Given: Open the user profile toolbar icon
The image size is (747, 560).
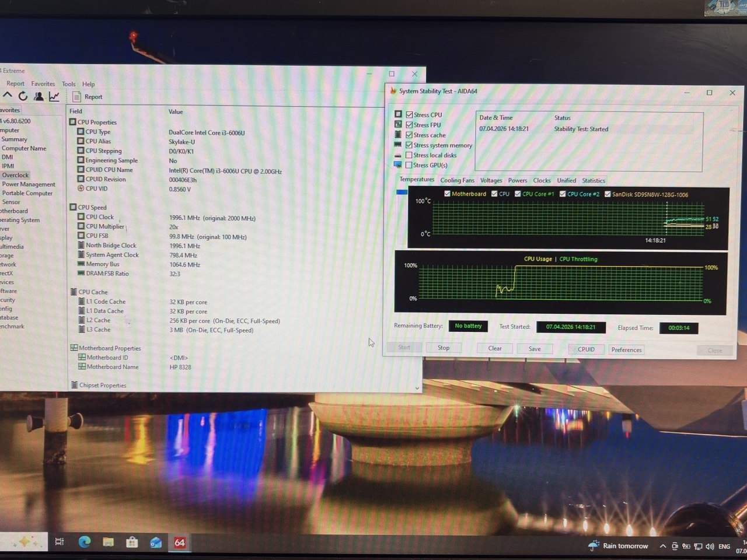Looking at the screenshot, I should (x=39, y=96).
